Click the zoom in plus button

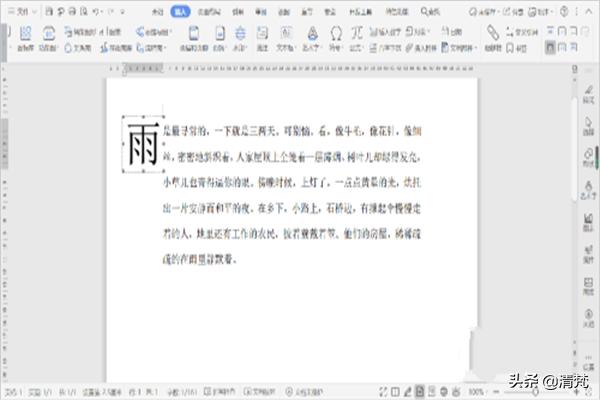(576, 392)
